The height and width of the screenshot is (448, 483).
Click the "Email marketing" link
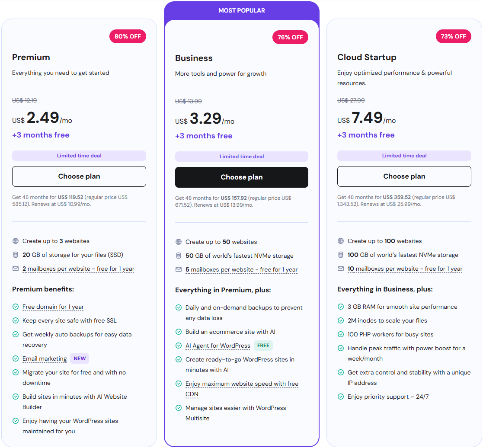pyautogui.click(x=45, y=358)
